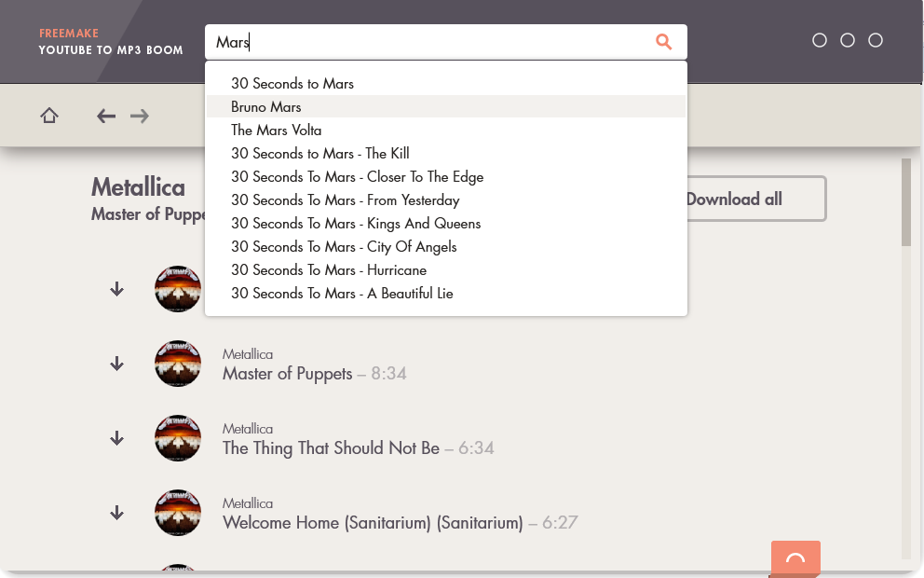Screen dimensions: 924x578
Task: Click the Freemake YouTube to MP3 Boom logo
Action: pos(111,42)
